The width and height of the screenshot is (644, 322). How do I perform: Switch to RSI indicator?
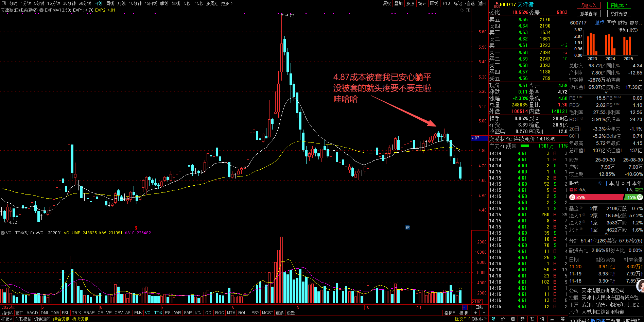pyautogui.click(x=168, y=313)
